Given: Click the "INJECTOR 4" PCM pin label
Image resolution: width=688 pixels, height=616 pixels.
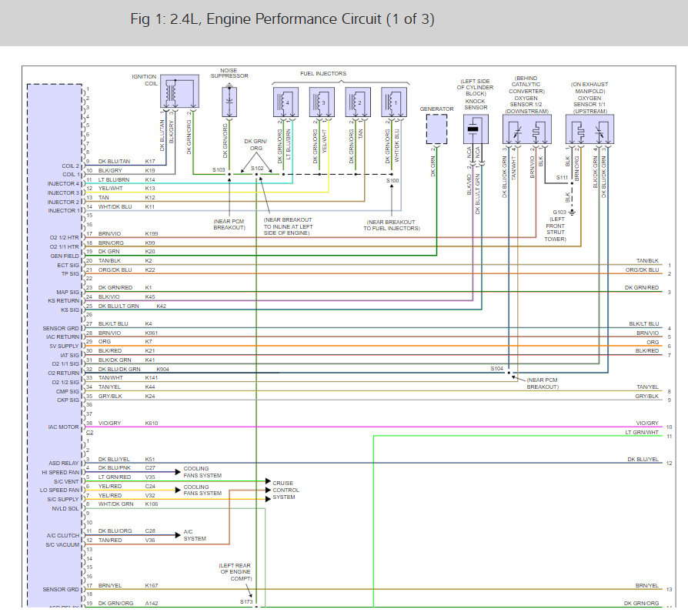Looking at the screenshot, I should point(63,183).
